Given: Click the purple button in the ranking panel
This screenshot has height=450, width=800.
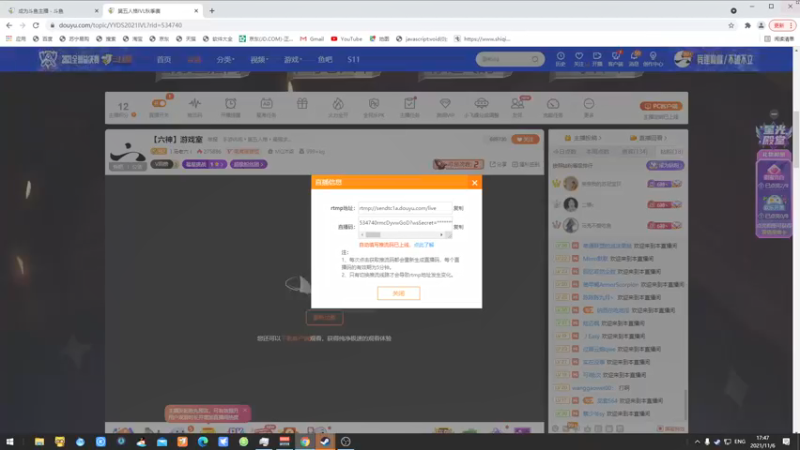Looking at the screenshot, I should pyautogui.click(x=665, y=165).
